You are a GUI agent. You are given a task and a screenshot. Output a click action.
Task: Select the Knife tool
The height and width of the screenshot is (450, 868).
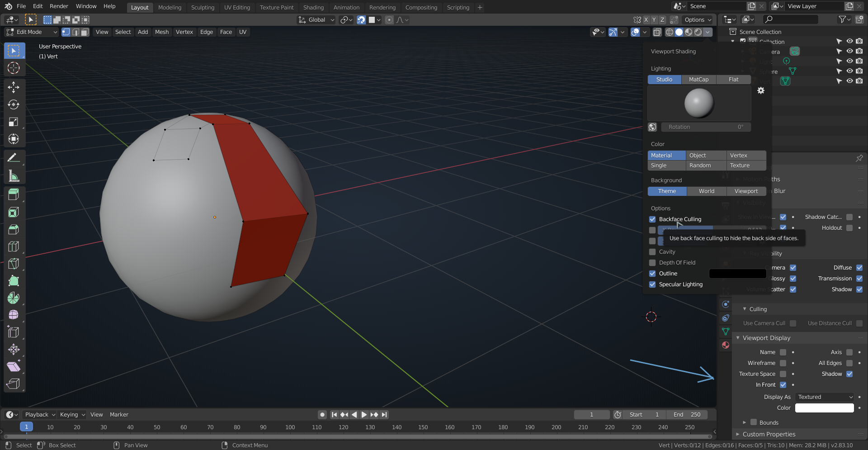click(x=14, y=264)
